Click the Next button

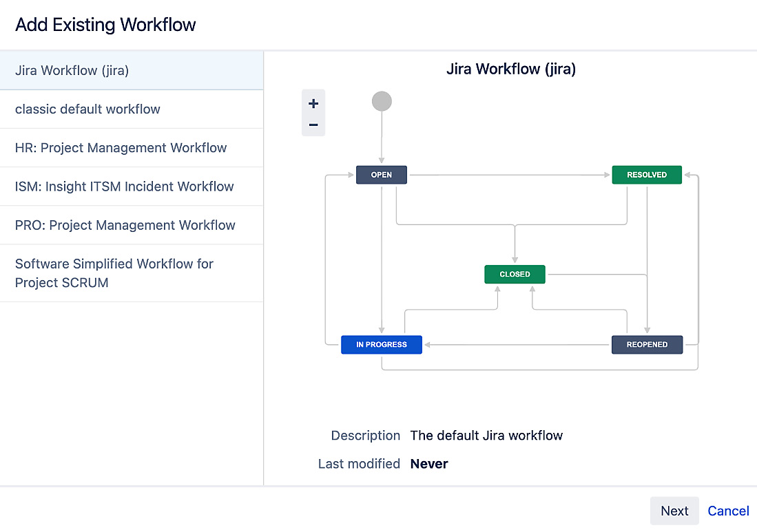pyautogui.click(x=674, y=511)
